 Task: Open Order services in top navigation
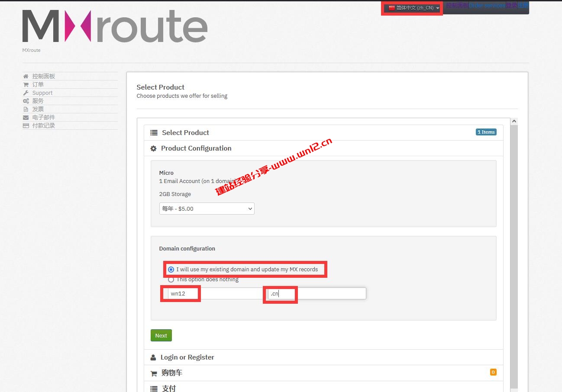[x=487, y=6]
